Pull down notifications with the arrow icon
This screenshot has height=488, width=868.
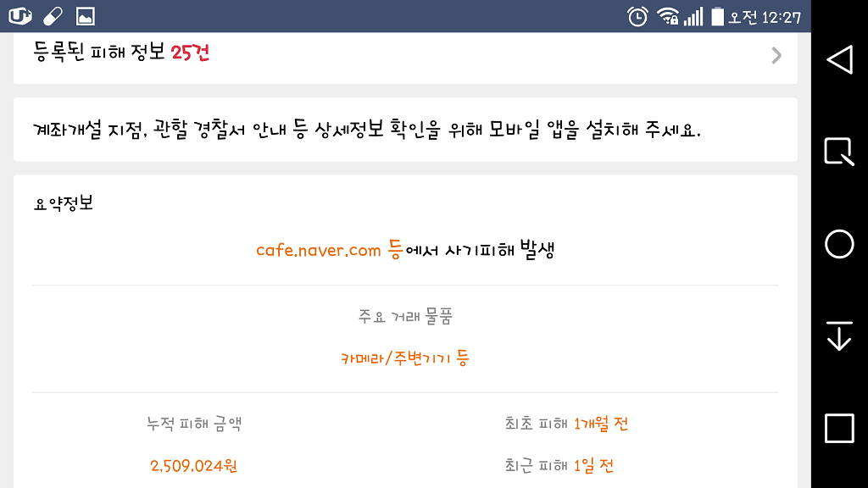click(839, 335)
